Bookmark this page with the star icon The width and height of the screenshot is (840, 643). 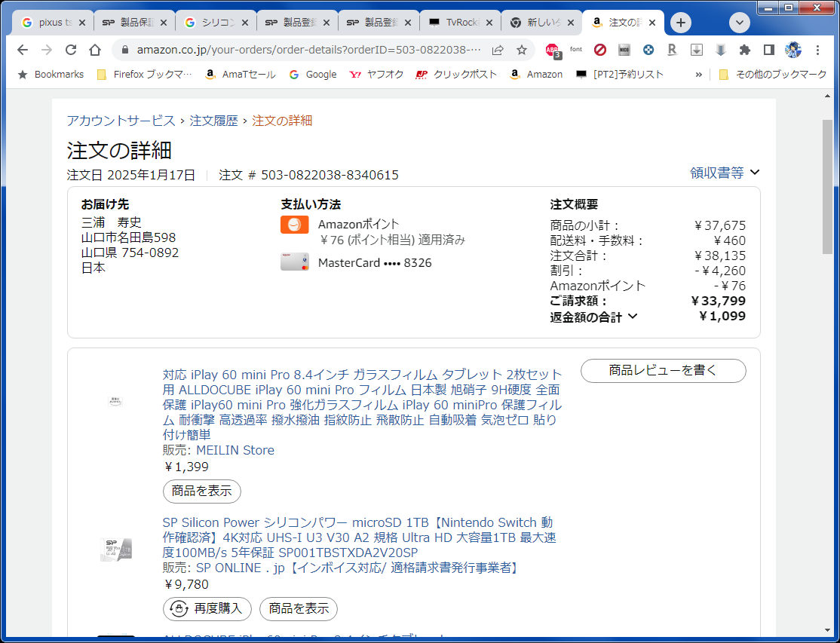coord(522,50)
